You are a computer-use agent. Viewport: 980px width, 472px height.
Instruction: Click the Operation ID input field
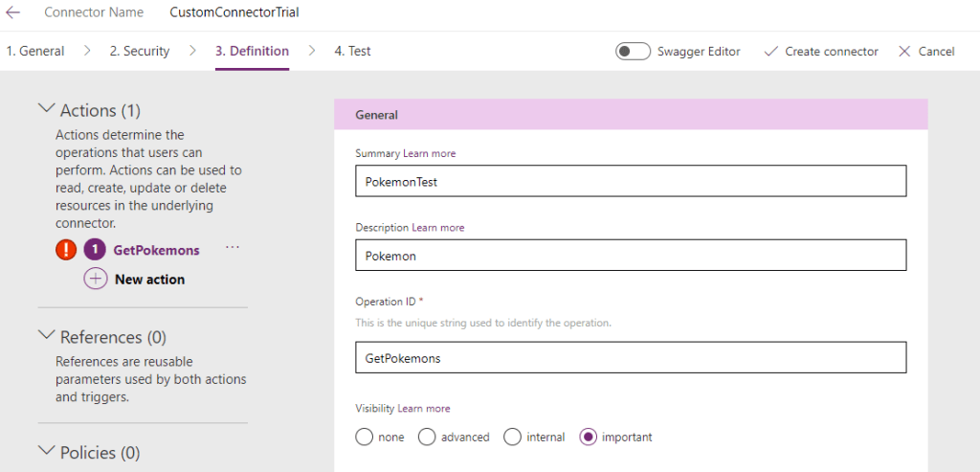tap(630, 357)
